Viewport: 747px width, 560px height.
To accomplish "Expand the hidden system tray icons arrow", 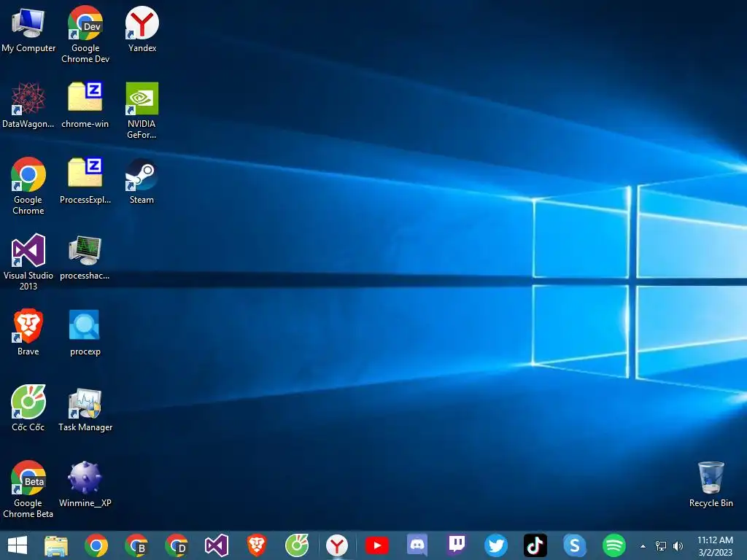I will [643, 546].
